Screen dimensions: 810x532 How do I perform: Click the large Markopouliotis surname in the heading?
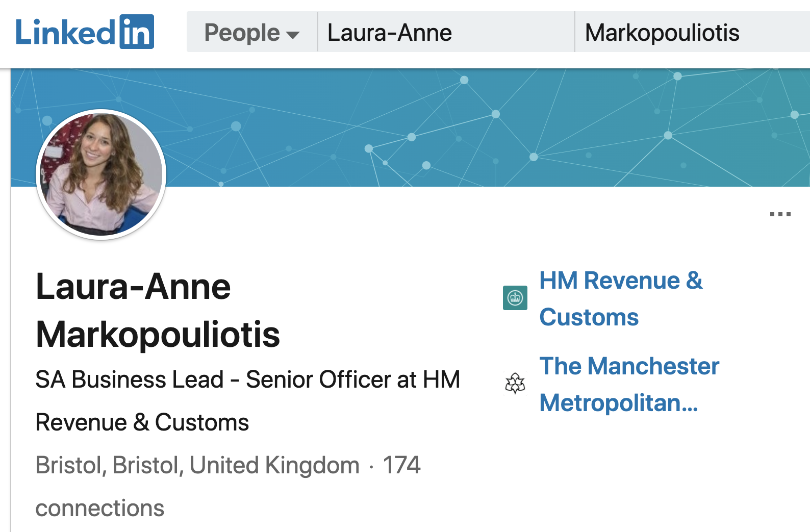pyautogui.click(x=158, y=335)
